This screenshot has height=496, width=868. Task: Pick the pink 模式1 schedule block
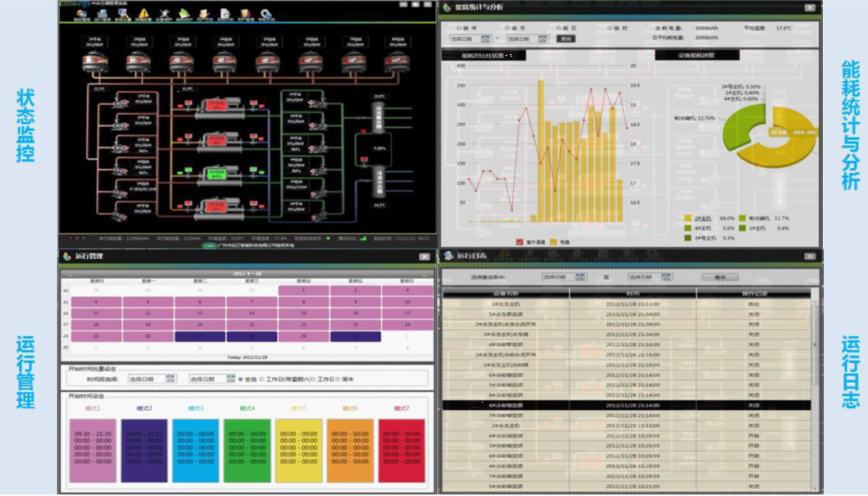tap(93, 451)
